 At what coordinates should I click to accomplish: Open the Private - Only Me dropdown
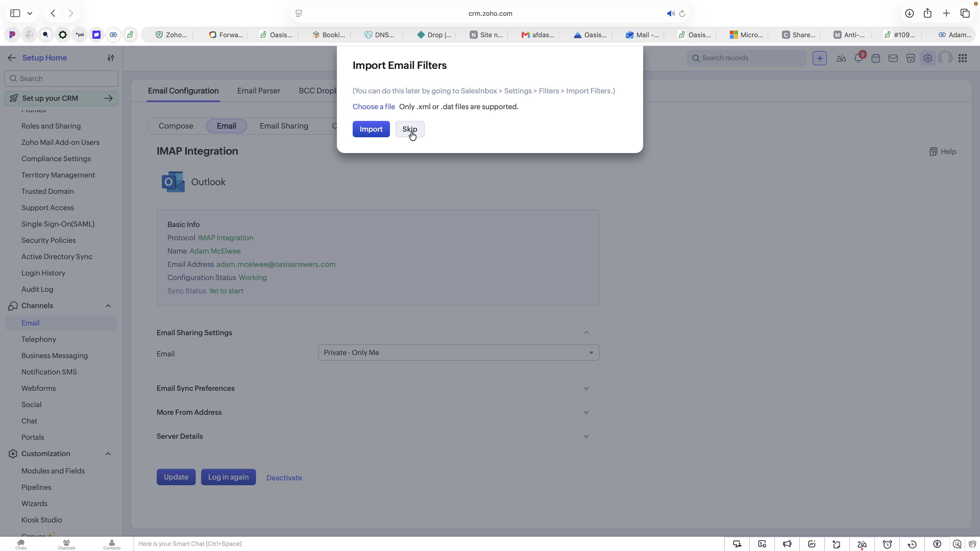(x=458, y=353)
